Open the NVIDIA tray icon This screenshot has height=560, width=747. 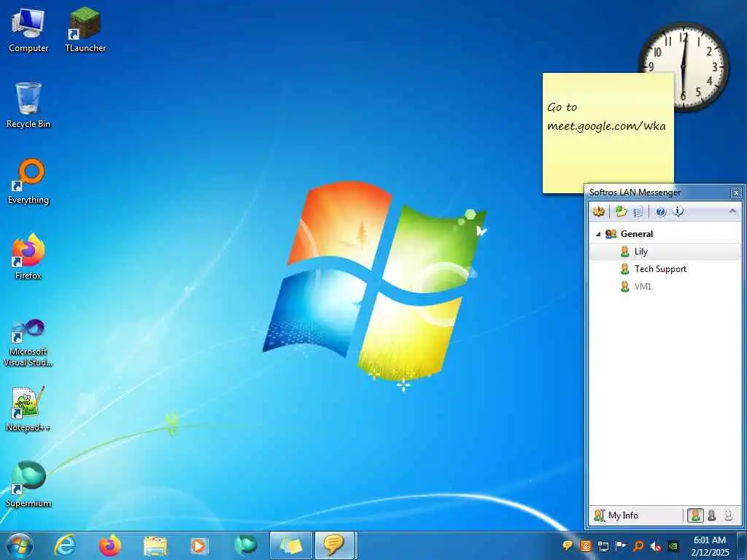[x=673, y=546]
